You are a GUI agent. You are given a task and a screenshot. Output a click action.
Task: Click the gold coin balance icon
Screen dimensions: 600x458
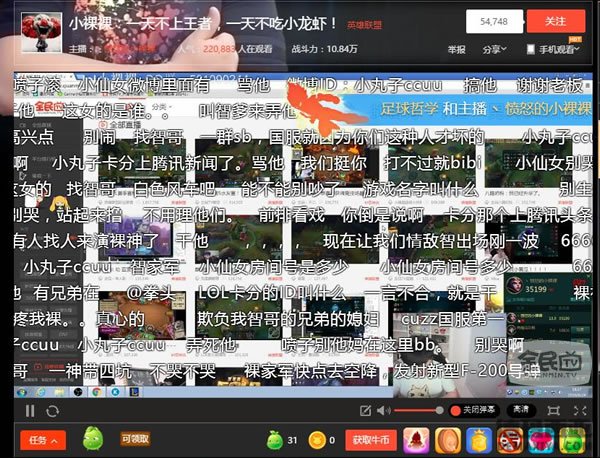coord(317,440)
